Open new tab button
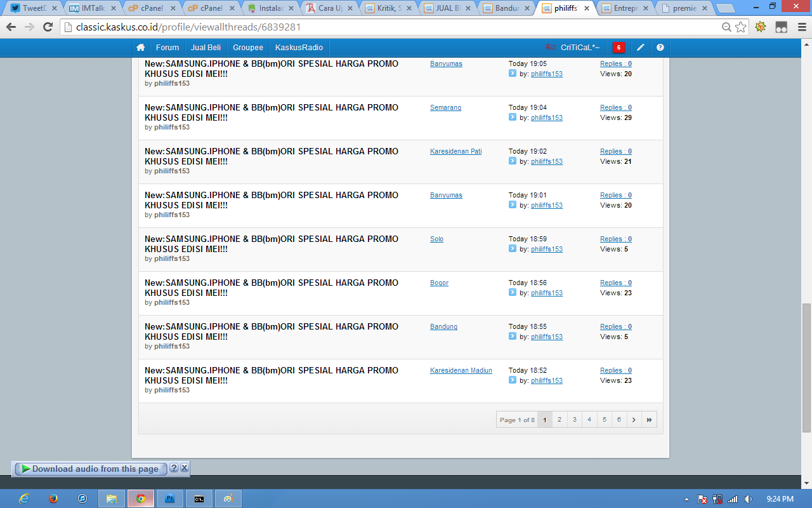The height and width of the screenshot is (508, 812). click(x=726, y=9)
